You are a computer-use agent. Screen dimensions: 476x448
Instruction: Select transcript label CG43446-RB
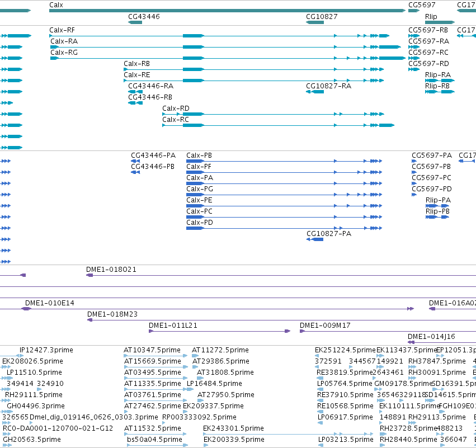150,97
